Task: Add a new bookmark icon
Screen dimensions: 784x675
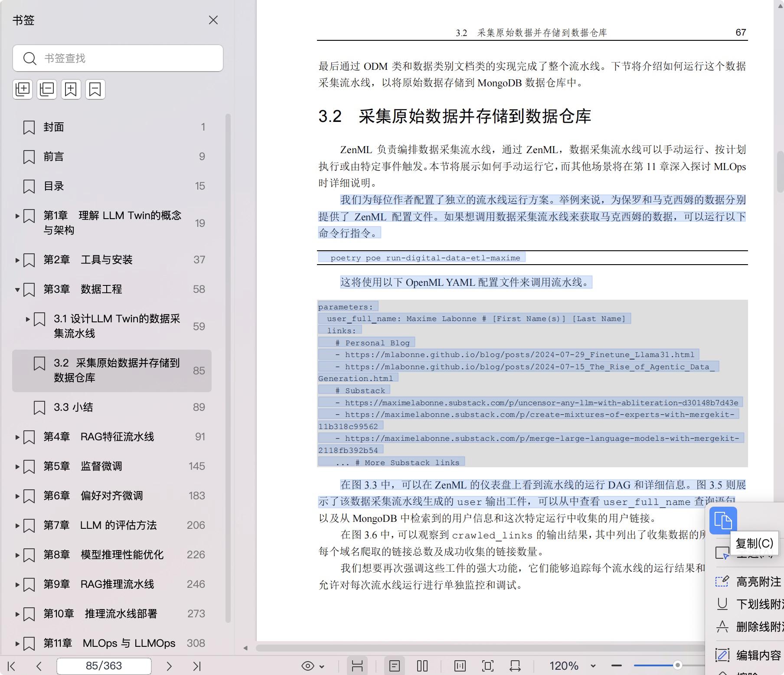Action: coord(71,89)
